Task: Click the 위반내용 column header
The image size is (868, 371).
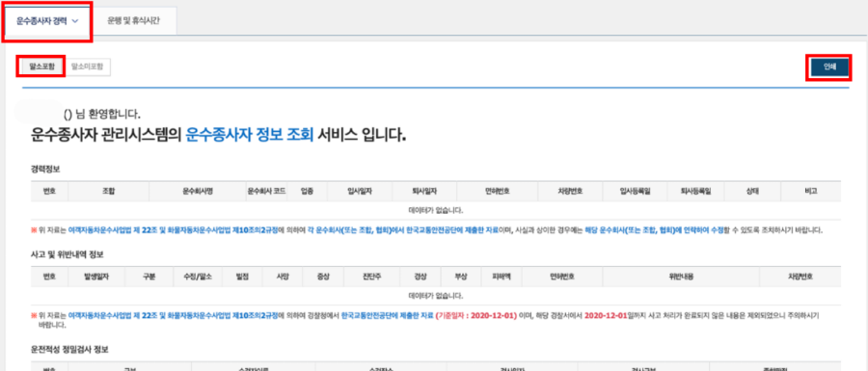Action: click(681, 276)
